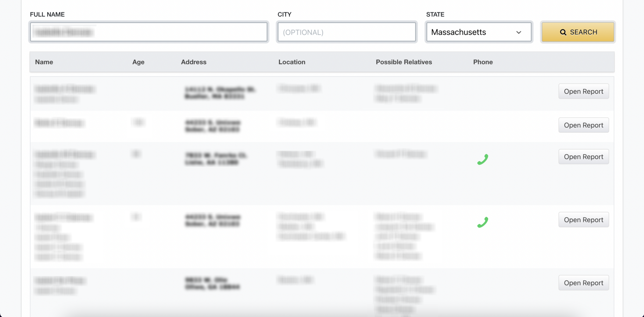
Task: Click the State dropdown chevron arrow
Action: click(519, 32)
